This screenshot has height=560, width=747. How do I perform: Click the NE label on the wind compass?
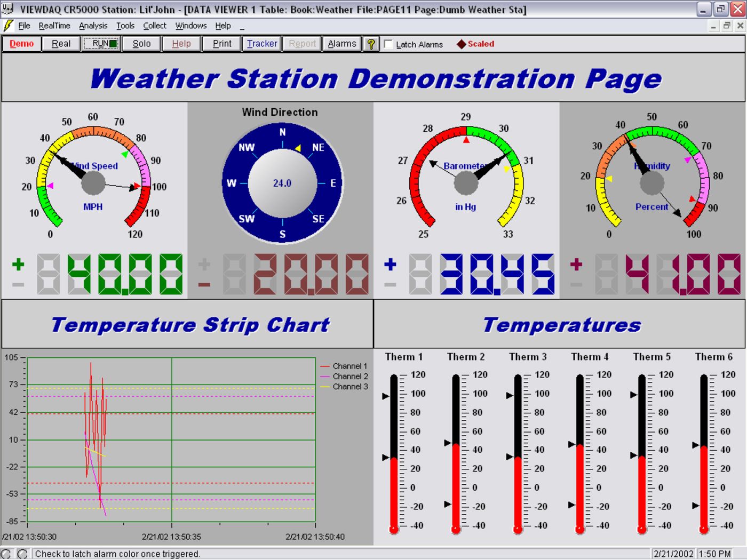point(318,148)
